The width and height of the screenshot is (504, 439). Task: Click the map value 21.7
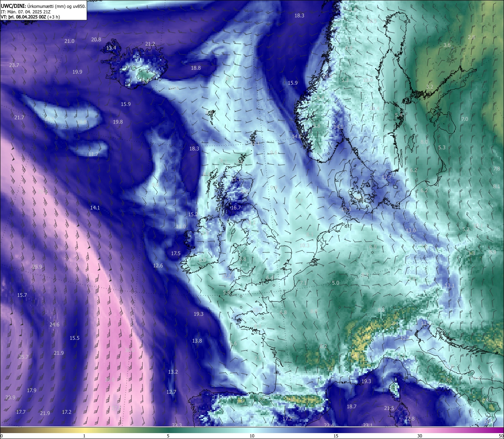(x=19, y=118)
